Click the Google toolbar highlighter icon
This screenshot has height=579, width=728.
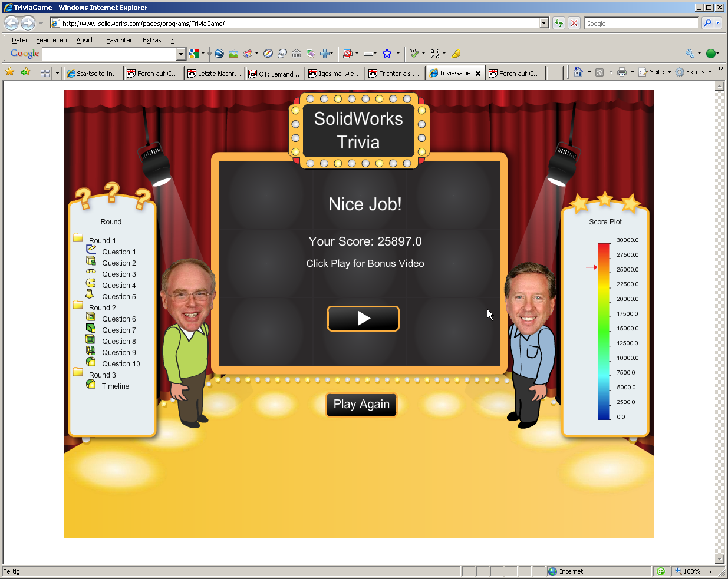[456, 54]
